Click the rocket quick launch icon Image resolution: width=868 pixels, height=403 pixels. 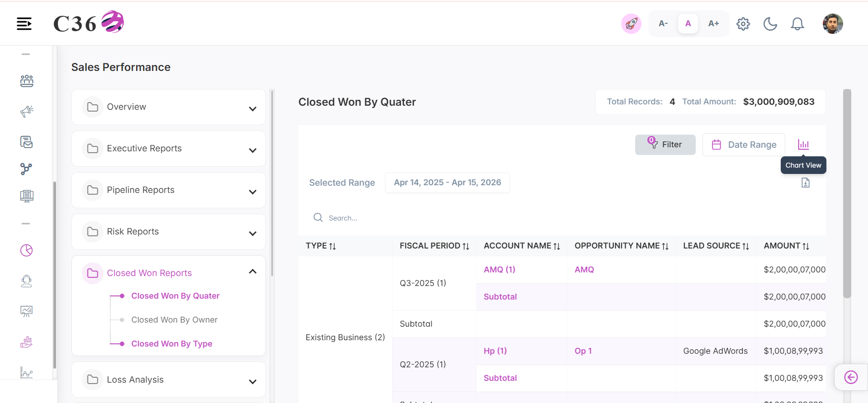click(x=631, y=23)
